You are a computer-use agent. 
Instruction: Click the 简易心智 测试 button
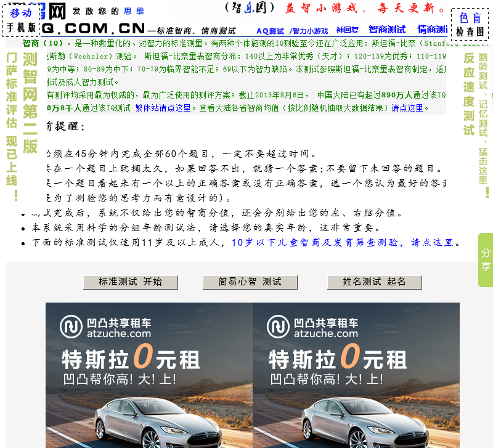pyautogui.click(x=250, y=282)
